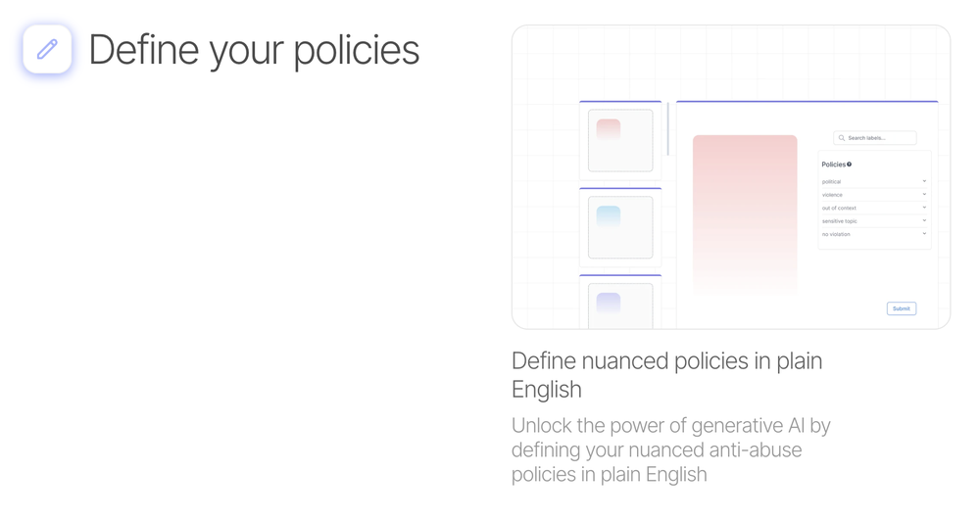Click the scrollbar beside the thumbnail list

coord(668,128)
